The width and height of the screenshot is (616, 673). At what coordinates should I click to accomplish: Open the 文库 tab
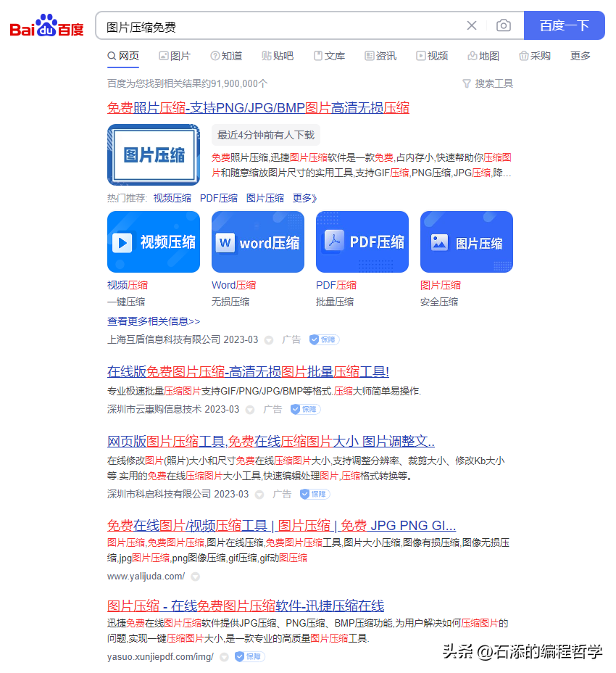coord(329,57)
